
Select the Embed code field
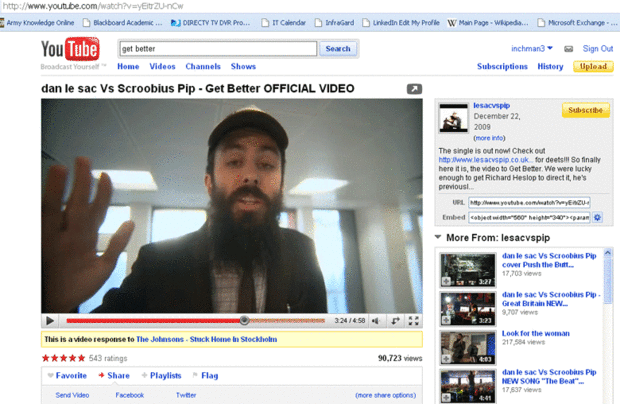[x=529, y=217]
